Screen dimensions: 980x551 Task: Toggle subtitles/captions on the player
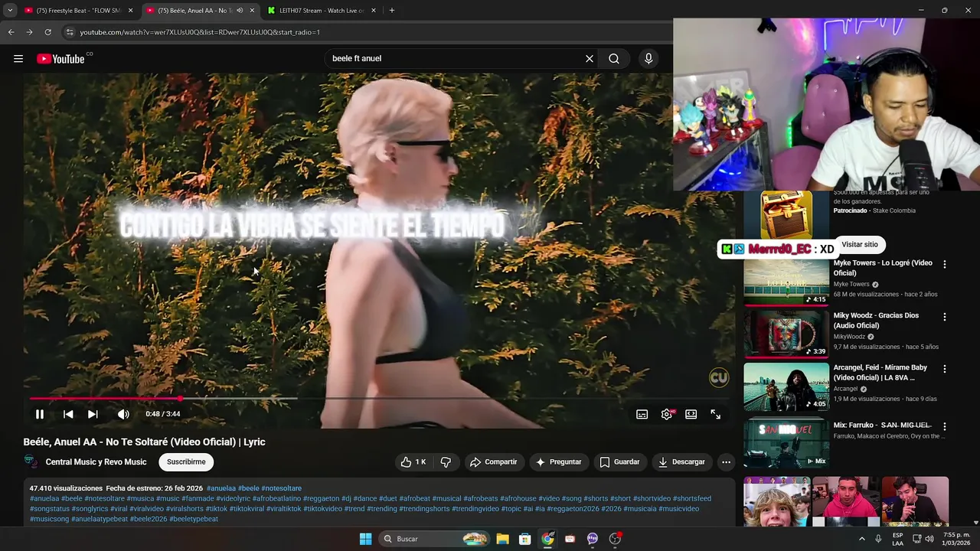click(x=642, y=414)
